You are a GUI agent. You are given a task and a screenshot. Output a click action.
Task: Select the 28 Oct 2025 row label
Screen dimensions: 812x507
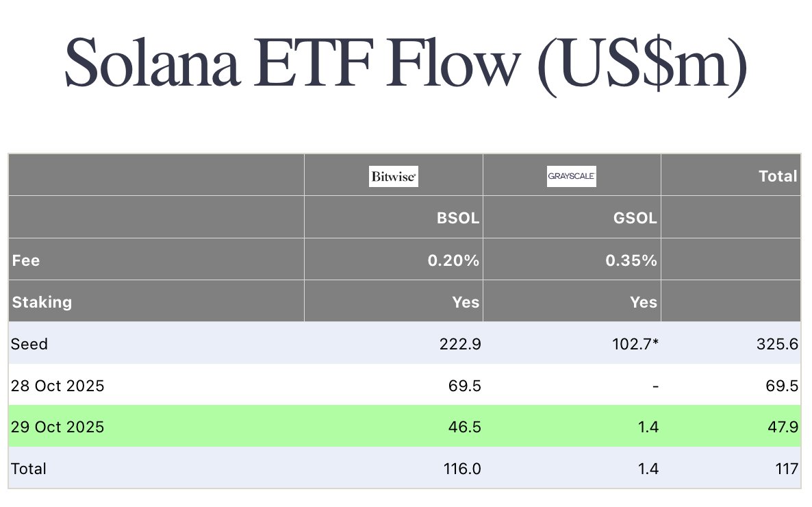58,386
